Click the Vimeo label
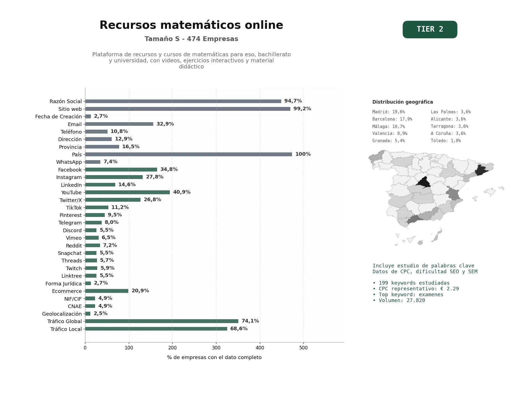 coord(74,238)
